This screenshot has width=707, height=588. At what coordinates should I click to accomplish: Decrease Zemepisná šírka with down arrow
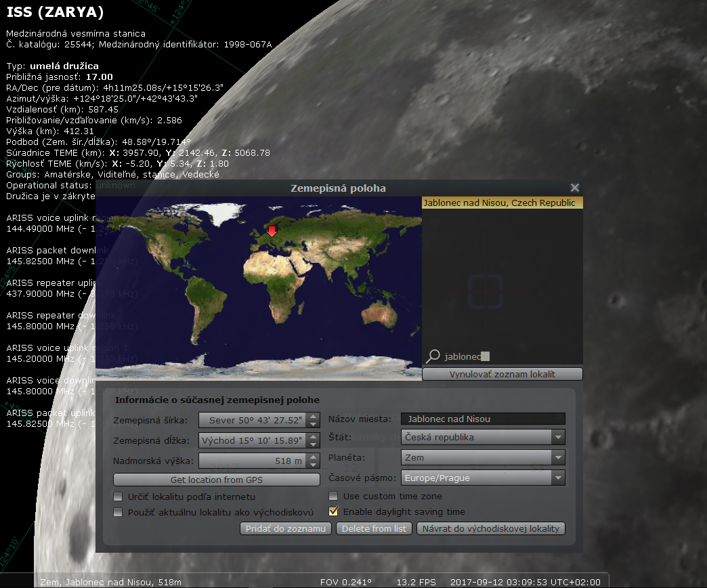[x=313, y=424]
